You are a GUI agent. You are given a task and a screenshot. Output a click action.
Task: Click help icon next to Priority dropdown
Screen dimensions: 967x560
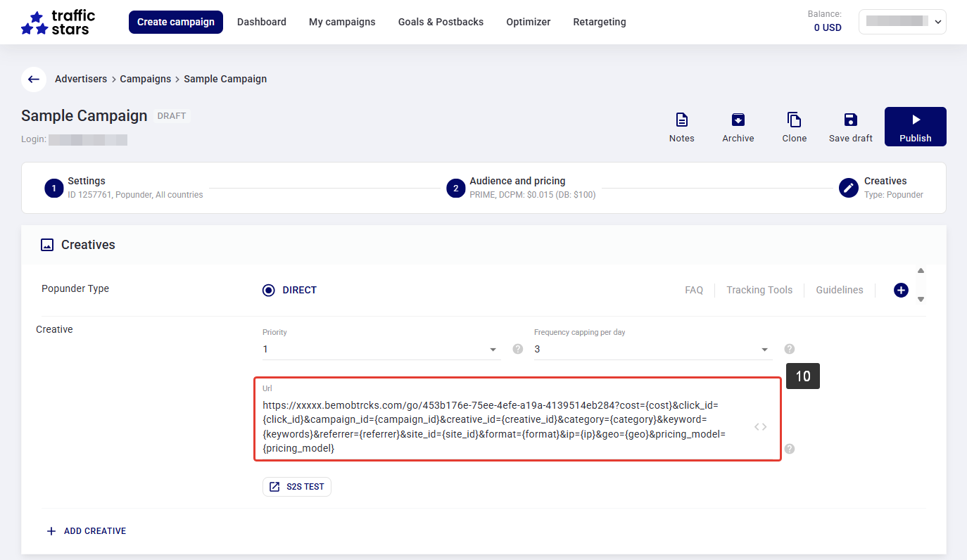point(518,349)
